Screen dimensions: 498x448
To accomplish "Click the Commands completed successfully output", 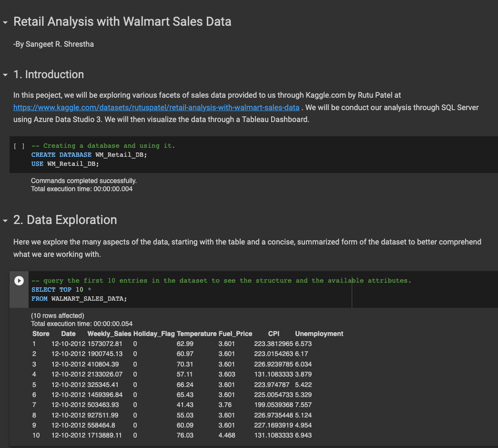I will pyautogui.click(x=84, y=181).
